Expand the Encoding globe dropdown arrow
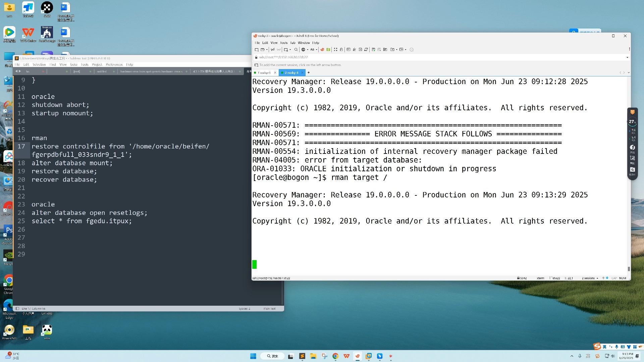This screenshot has height=362, width=644. 308,50
